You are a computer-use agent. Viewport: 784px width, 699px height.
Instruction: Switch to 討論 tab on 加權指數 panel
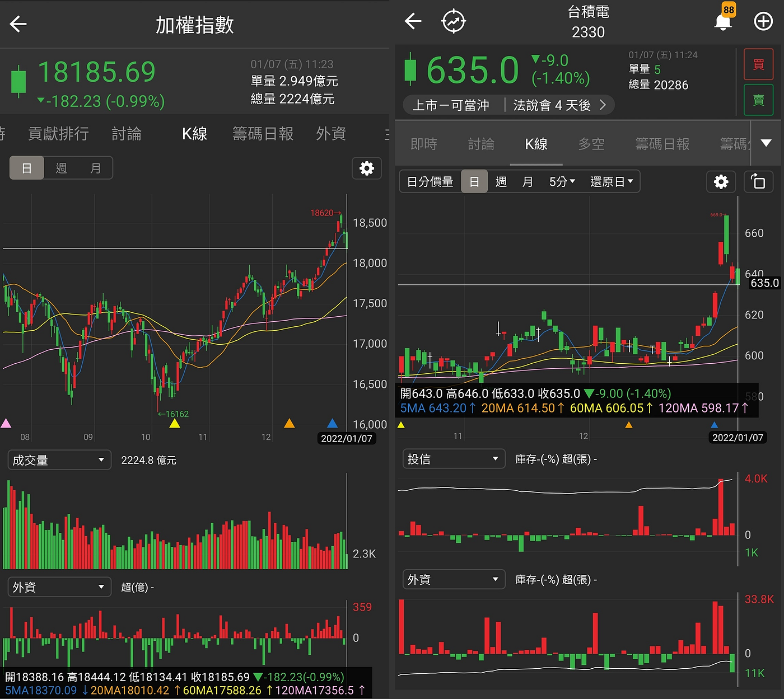pos(127,134)
